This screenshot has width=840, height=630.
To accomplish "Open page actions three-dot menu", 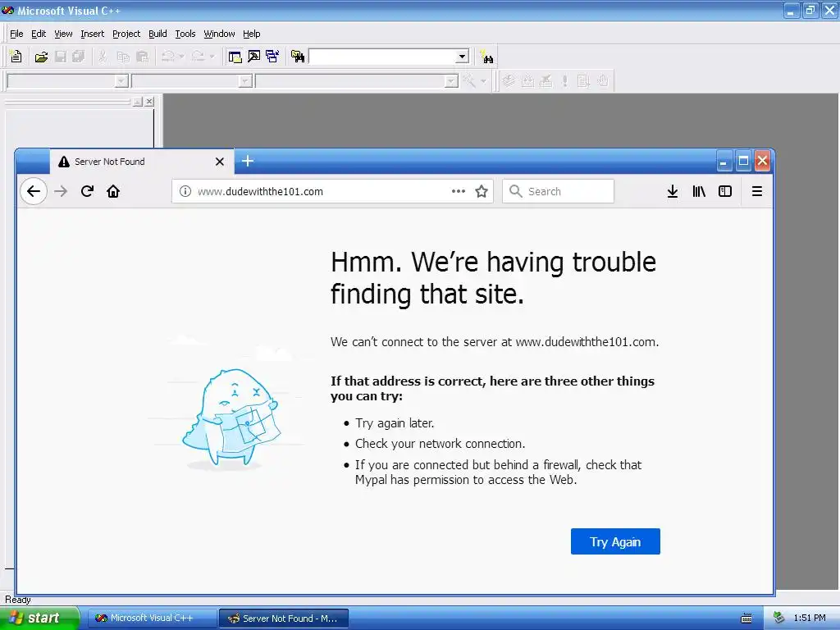I will [458, 191].
